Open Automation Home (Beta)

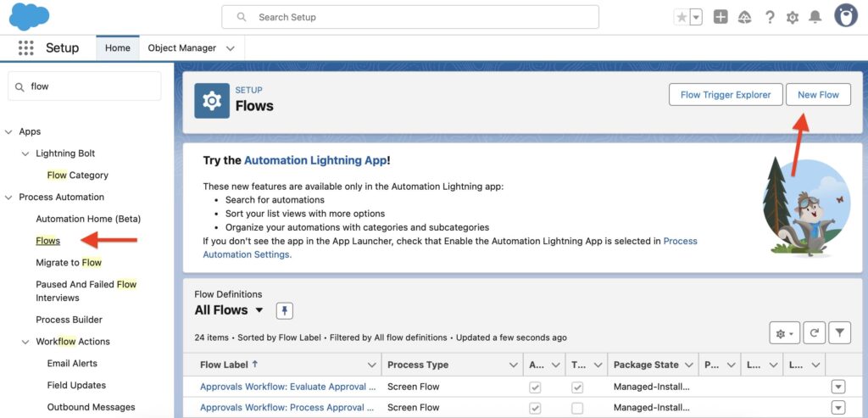[x=88, y=219]
